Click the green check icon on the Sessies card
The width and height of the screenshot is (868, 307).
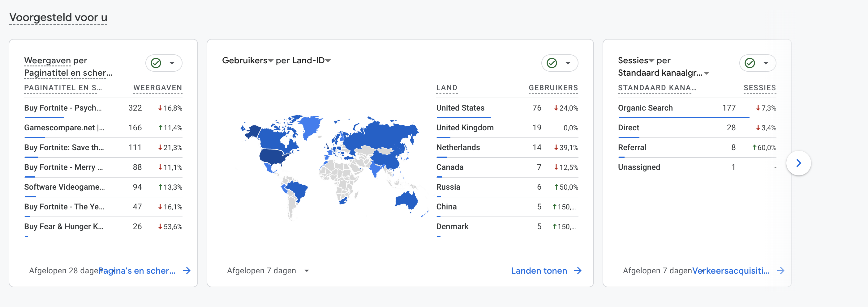[750, 63]
